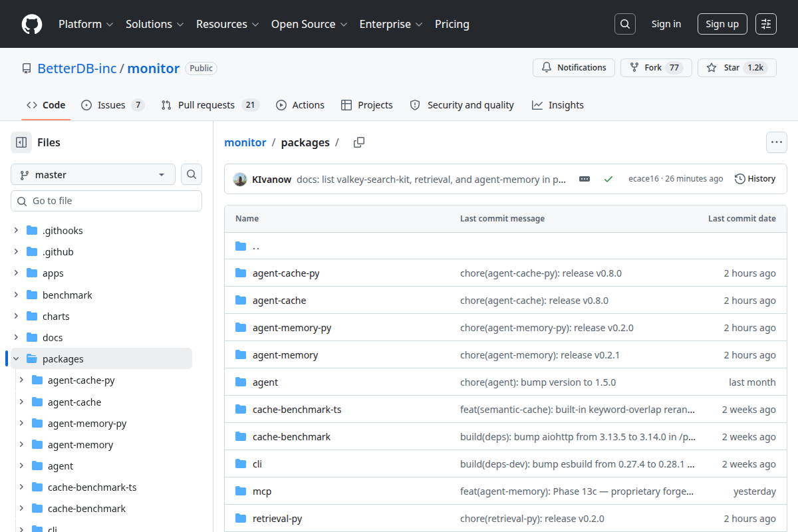Open the Open Source menu
The image size is (798, 532).
tap(309, 24)
